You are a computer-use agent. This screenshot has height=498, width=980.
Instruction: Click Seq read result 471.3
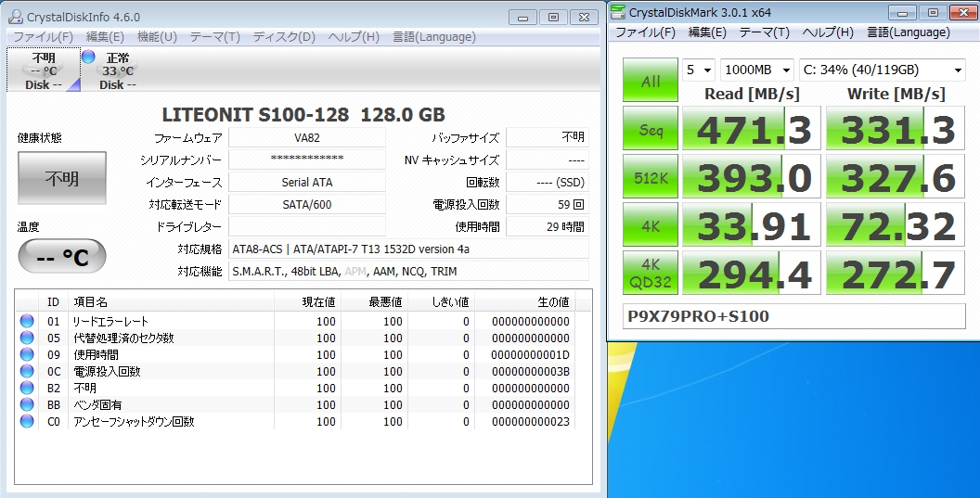[752, 128]
